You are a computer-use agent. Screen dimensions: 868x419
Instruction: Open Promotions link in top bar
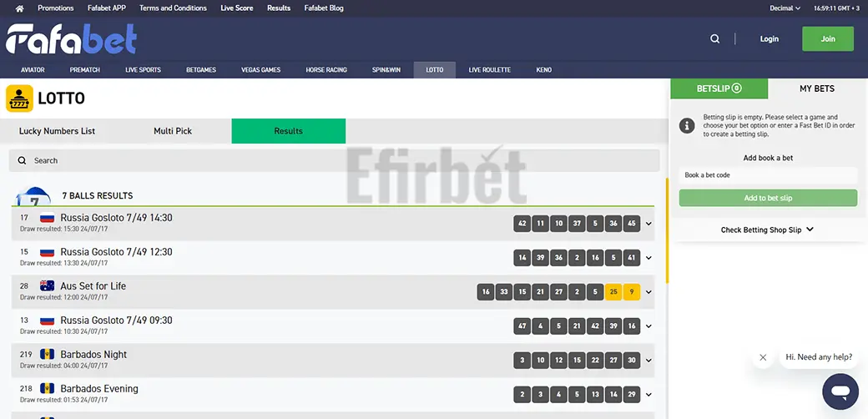pos(55,8)
